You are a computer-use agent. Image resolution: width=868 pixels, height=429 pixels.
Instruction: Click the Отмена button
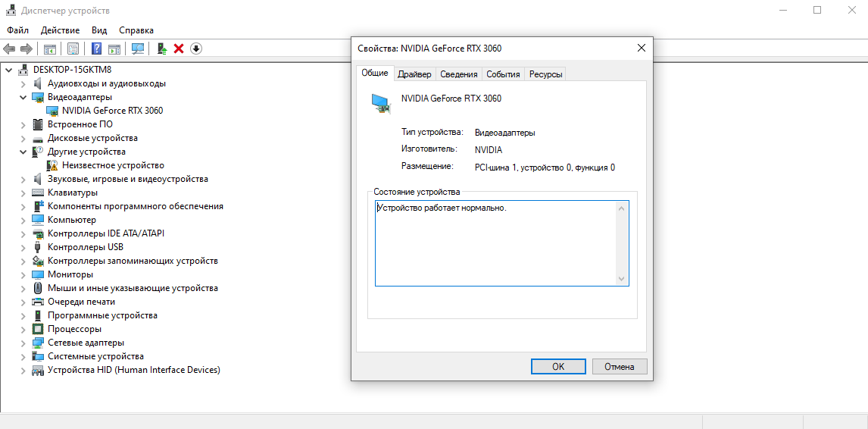pyautogui.click(x=620, y=366)
